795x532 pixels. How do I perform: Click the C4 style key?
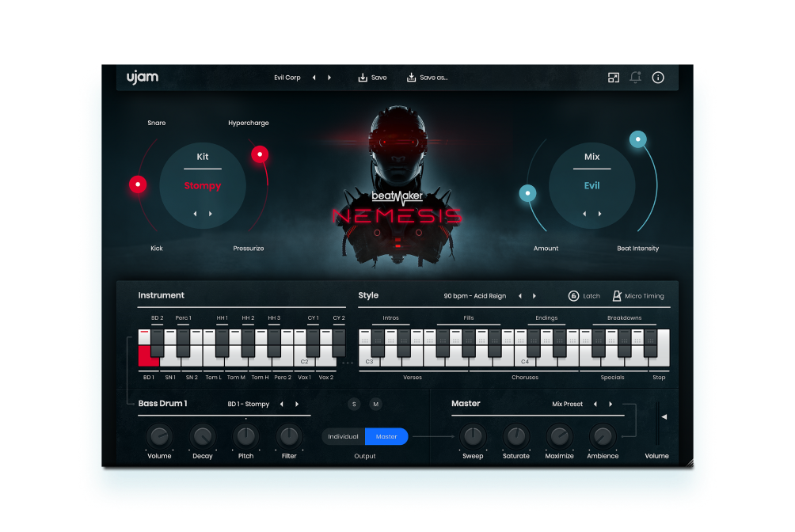coord(525,361)
